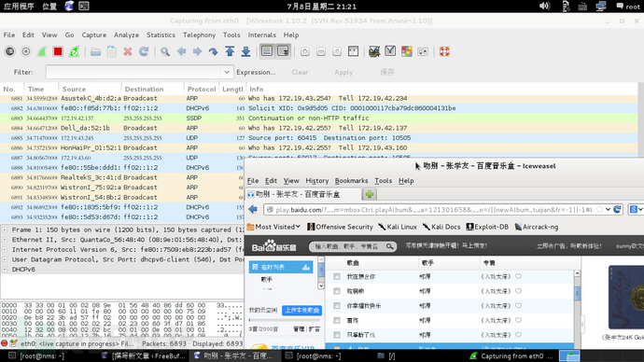Click the playlist vertical scrollbar
This screenshot has width=644, height=362.
[x=577, y=308]
